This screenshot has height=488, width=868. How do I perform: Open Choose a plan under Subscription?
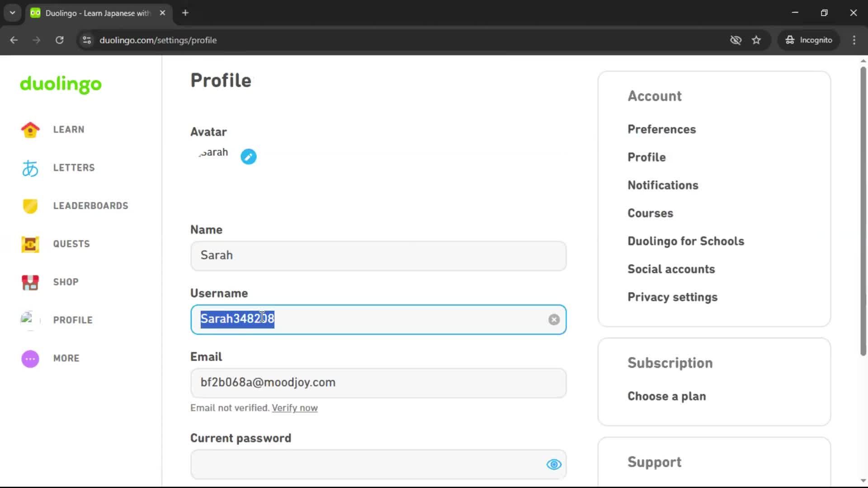point(666,396)
